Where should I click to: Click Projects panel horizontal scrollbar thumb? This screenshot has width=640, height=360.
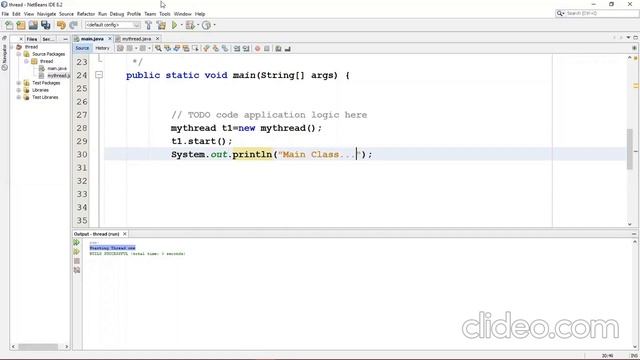click(38, 347)
